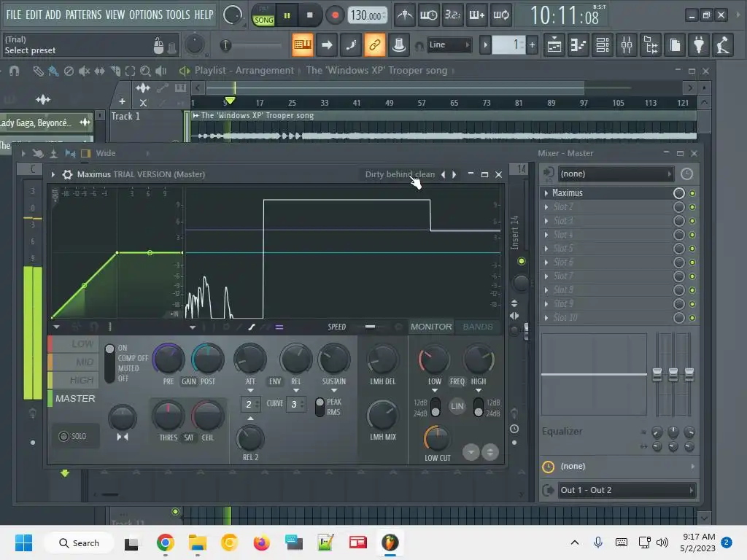Select next Maximus preset arrow
The image size is (747, 560).
click(x=454, y=174)
